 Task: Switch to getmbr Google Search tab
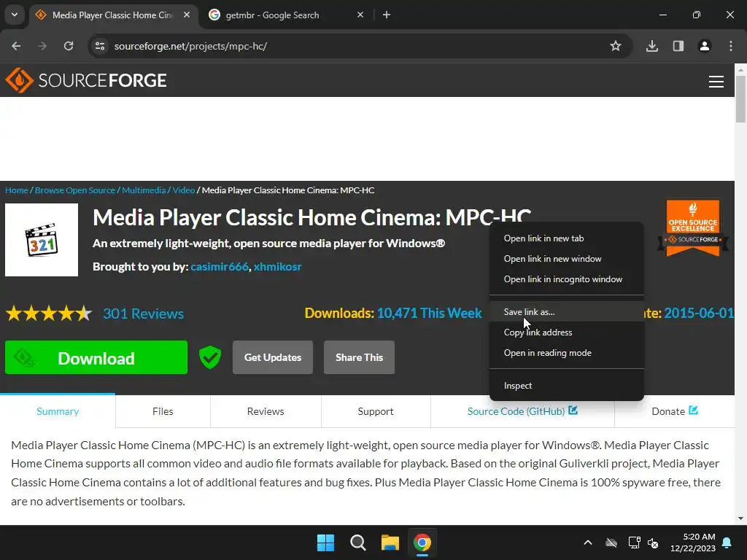pyautogui.click(x=285, y=15)
